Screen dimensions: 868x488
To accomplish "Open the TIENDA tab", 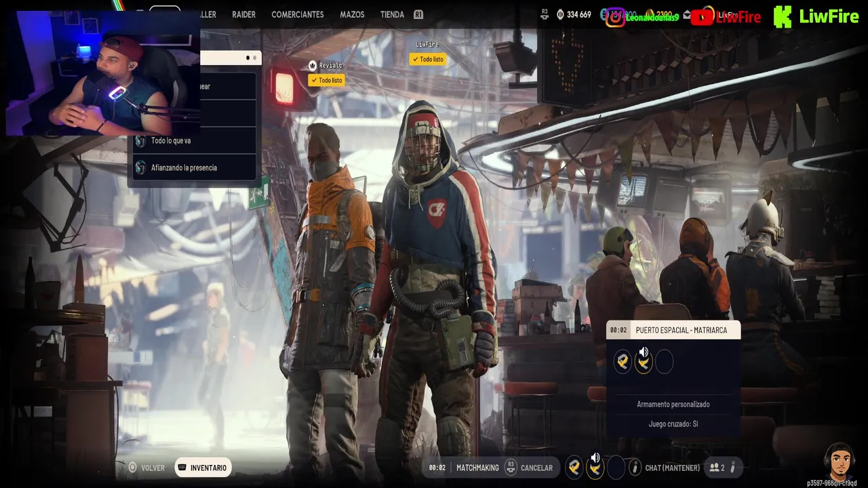I will (x=392, y=14).
